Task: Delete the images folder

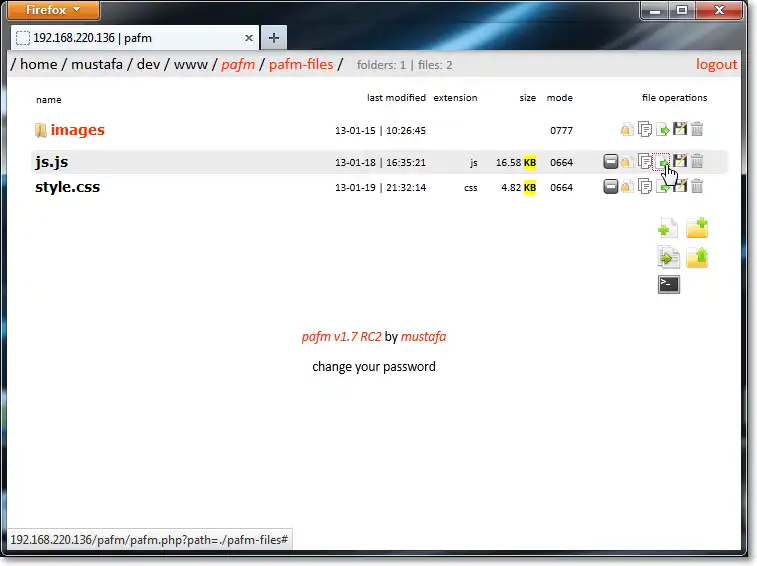Action: click(697, 129)
